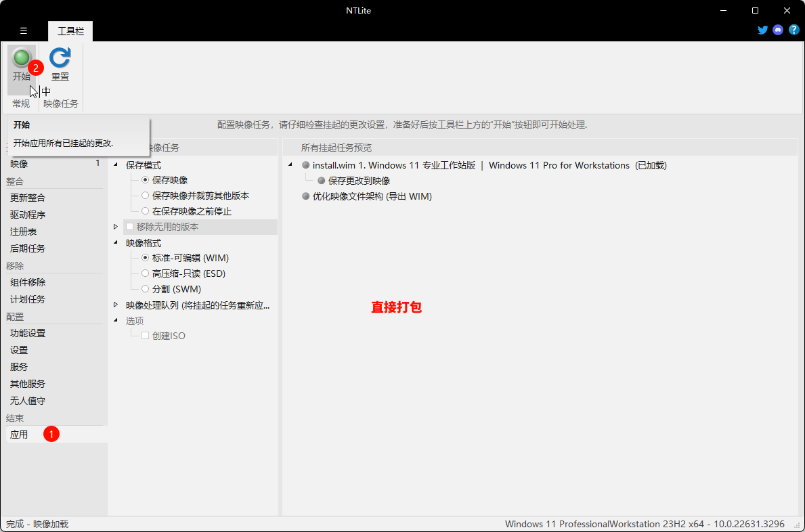
Task: Click the 重置 reset arrow icon
Action: [60, 58]
